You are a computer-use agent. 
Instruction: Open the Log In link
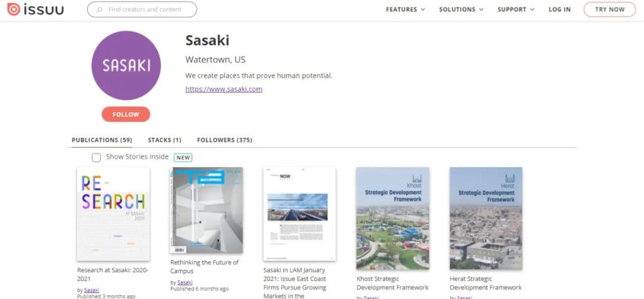pos(559,10)
